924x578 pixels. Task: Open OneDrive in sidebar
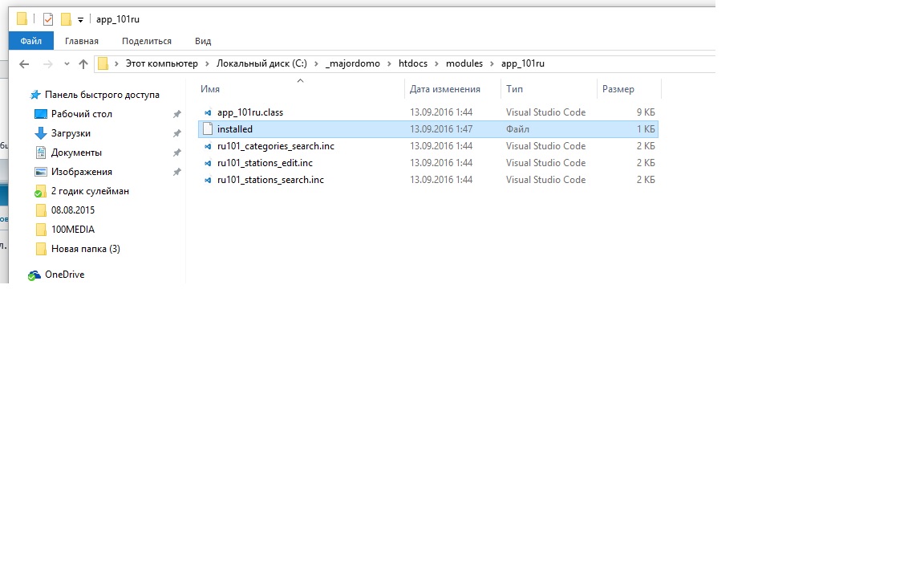(64, 275)
